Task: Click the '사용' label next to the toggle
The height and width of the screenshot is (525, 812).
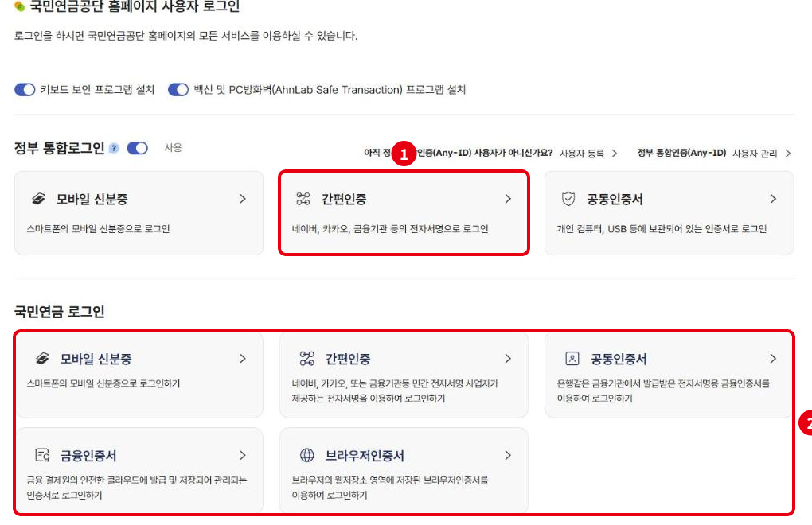Action: (173, 148)
